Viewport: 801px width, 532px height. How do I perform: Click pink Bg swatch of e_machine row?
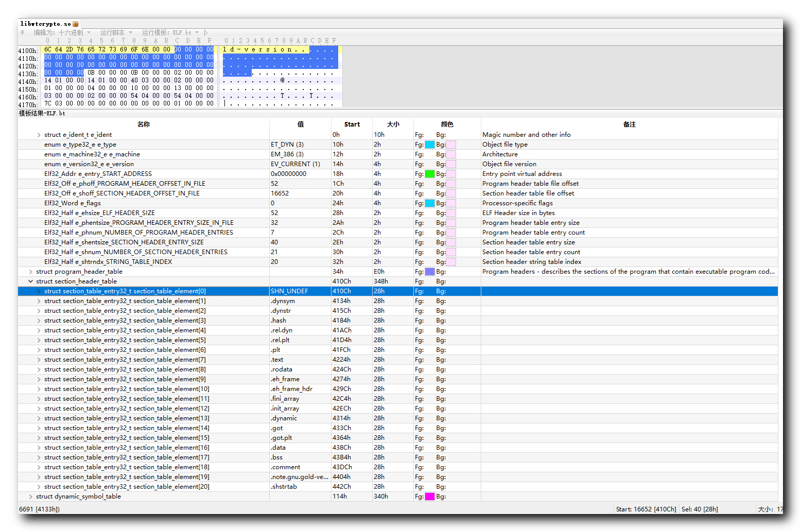coord(451,154)
